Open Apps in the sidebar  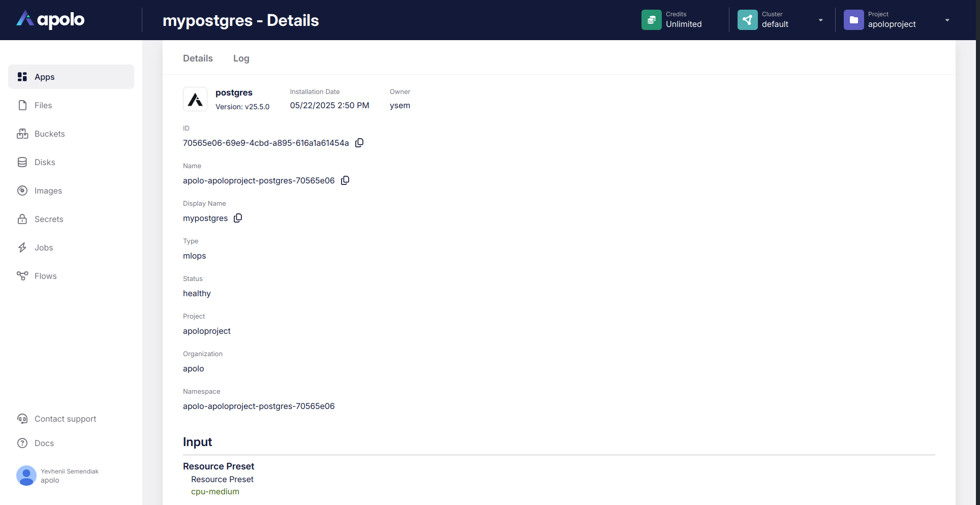pos(45,77)
